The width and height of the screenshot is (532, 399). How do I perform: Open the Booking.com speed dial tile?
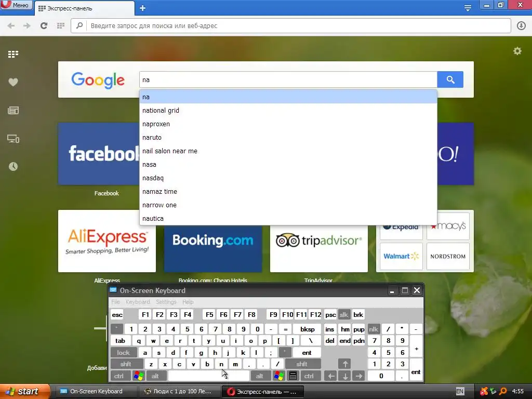213,248
